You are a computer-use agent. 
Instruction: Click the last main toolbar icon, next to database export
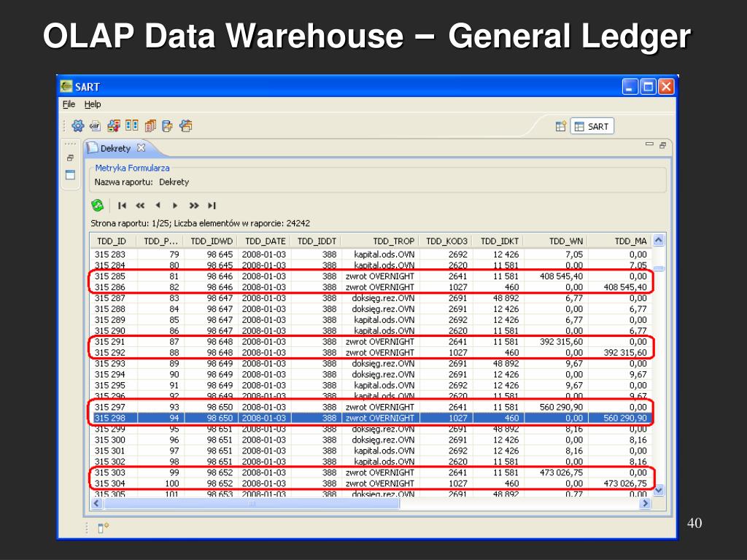pyautogui.click(x=186, y=125)
